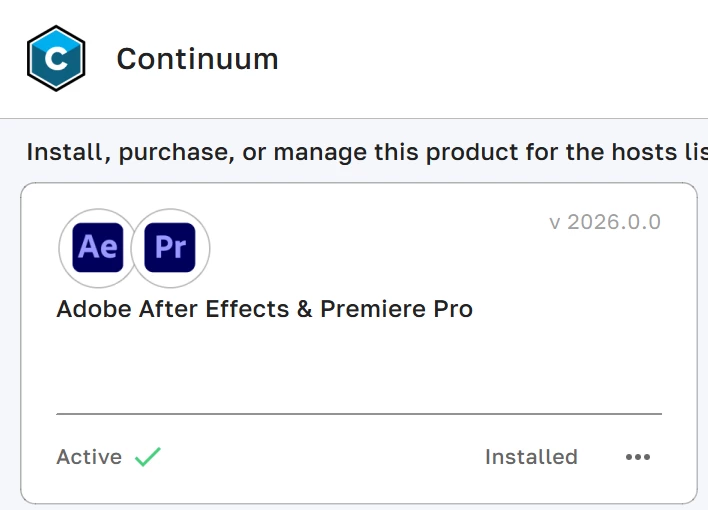The width and height of the screenshot is (708, 510).
Task: Select the Adobe After Effects & Premiere Pro title
Action: (264, 309)
